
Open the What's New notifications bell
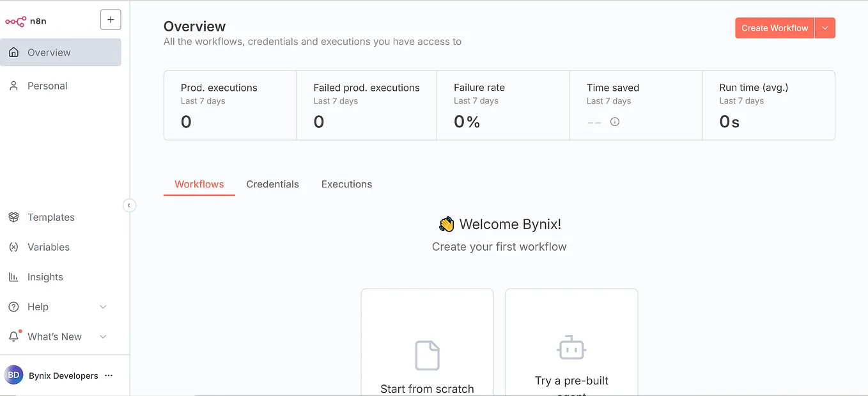tap(13, 336)
